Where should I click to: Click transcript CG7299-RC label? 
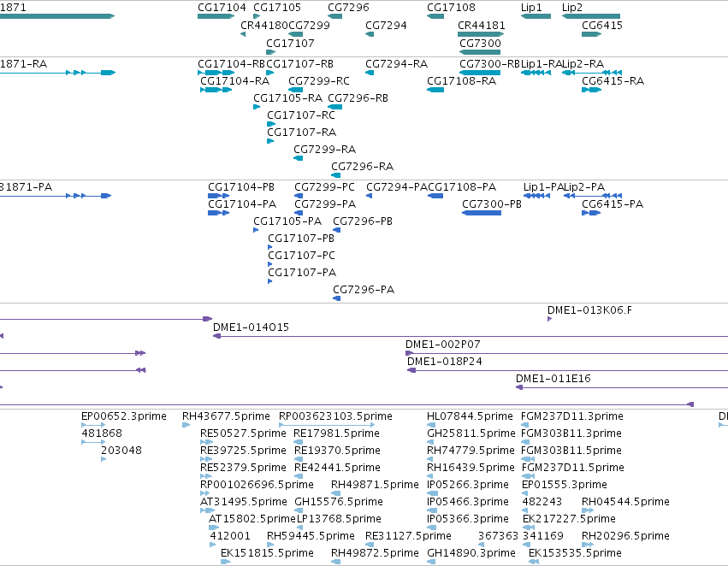coord(319,81)
